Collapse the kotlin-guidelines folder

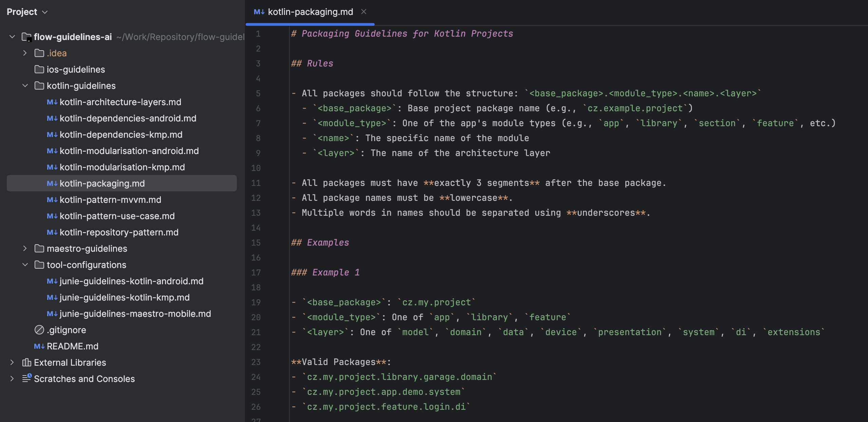pos(25,85)
